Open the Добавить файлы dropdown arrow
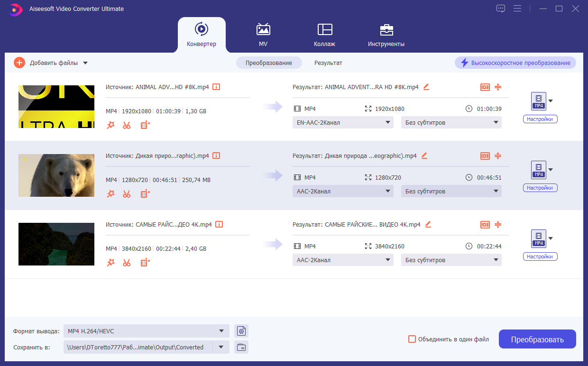This screenshot has width=588, height=366. (85, 62)
